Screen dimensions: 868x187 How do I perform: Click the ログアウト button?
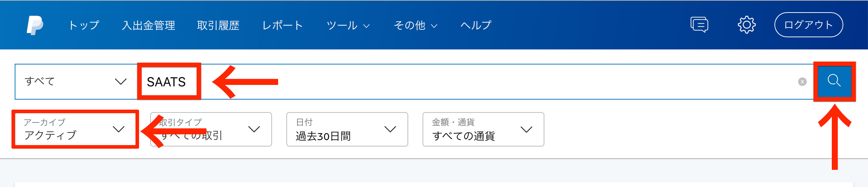click(x=809, y=25)
